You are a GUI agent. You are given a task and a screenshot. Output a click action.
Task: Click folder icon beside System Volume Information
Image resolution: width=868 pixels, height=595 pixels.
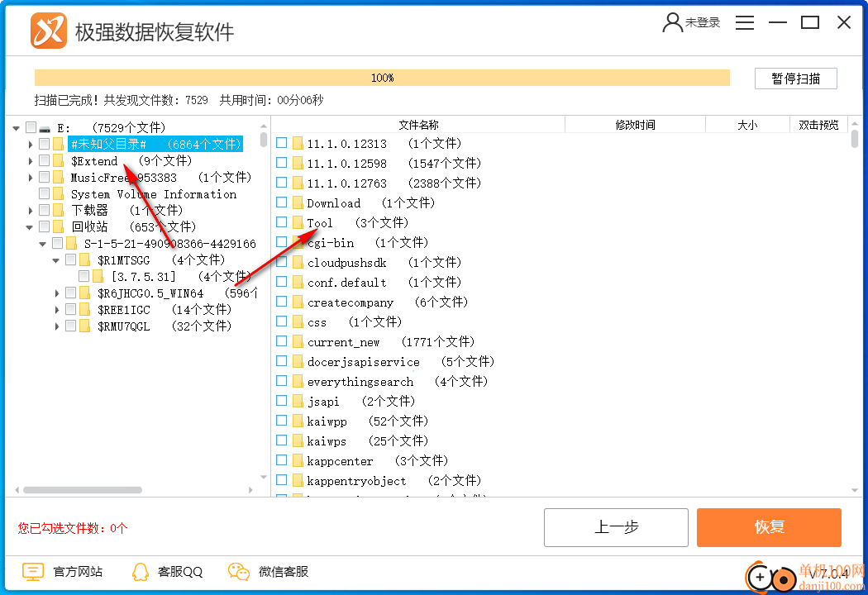pos(59,193)
